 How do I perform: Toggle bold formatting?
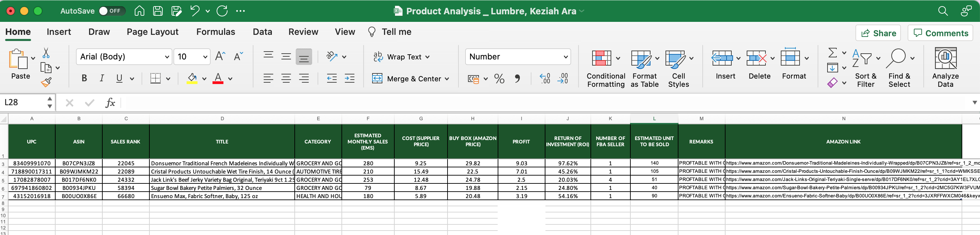click(84, 79)
